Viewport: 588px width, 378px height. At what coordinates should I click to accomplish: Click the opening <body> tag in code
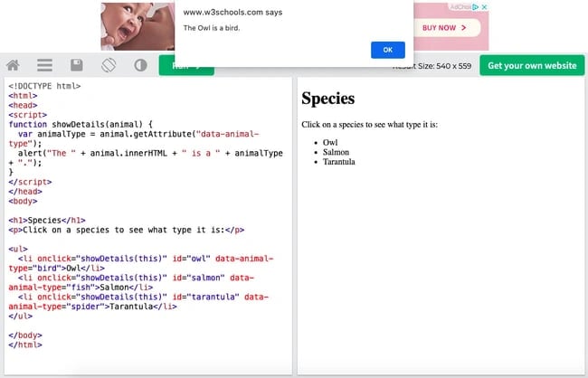tap(23, 202)
